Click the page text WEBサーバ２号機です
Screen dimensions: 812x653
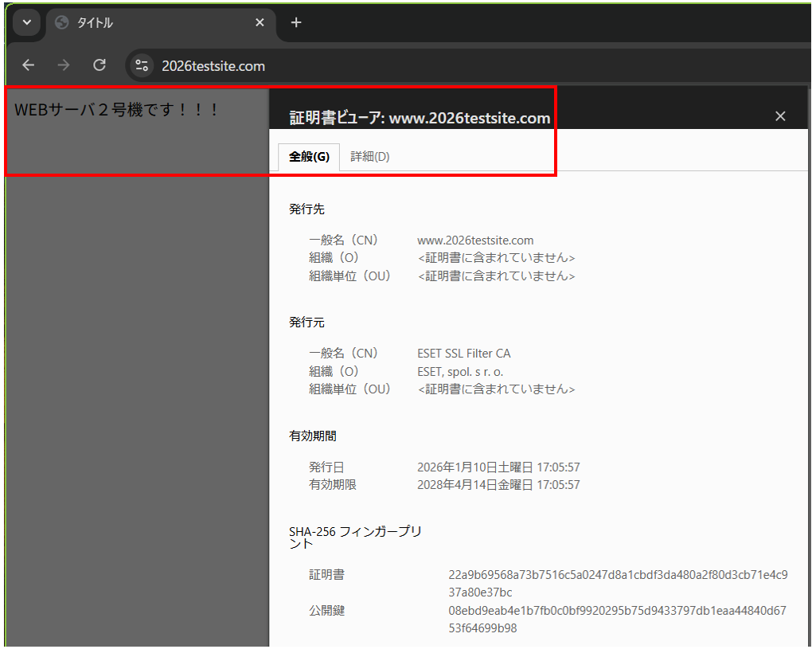point(117,110)
